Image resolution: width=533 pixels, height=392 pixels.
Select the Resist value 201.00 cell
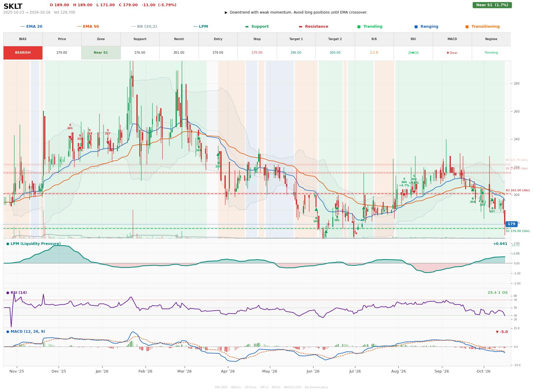click(179, 53)
